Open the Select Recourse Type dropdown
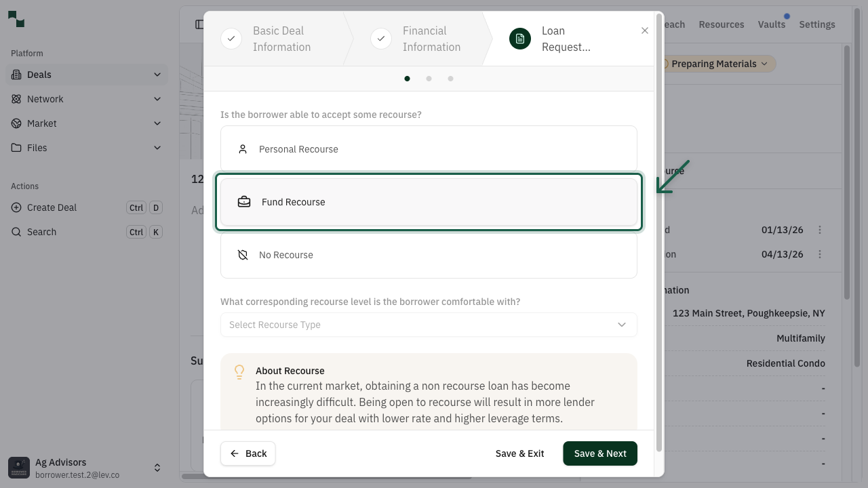868x488 pixels. click(429, 325)
